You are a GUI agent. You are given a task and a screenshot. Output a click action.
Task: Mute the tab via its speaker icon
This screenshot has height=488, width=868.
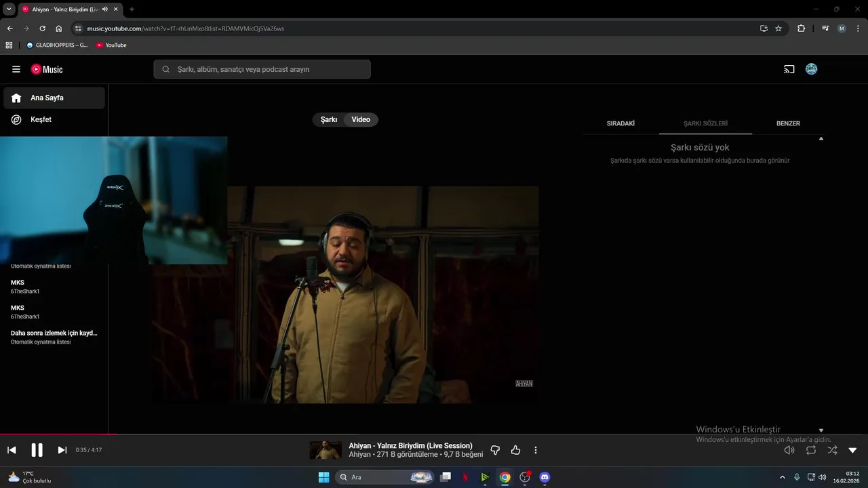coord(105,9)
